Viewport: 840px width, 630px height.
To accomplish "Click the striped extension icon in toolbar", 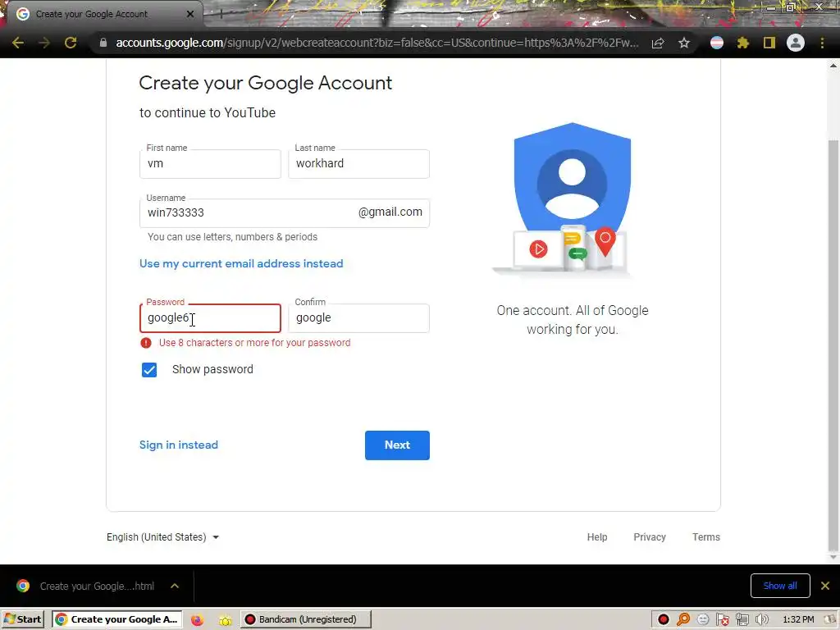I will [x=717, y=43].
